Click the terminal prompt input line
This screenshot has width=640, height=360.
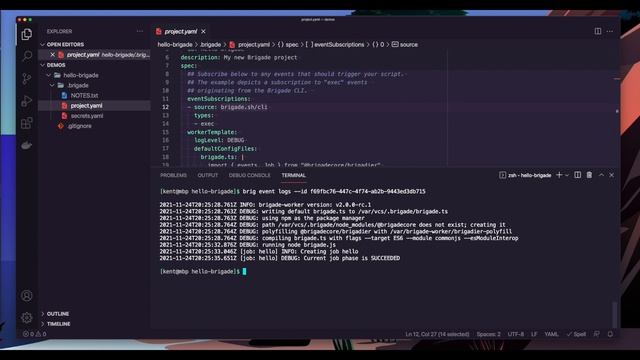pyautogui.click(x=203, y=271)
